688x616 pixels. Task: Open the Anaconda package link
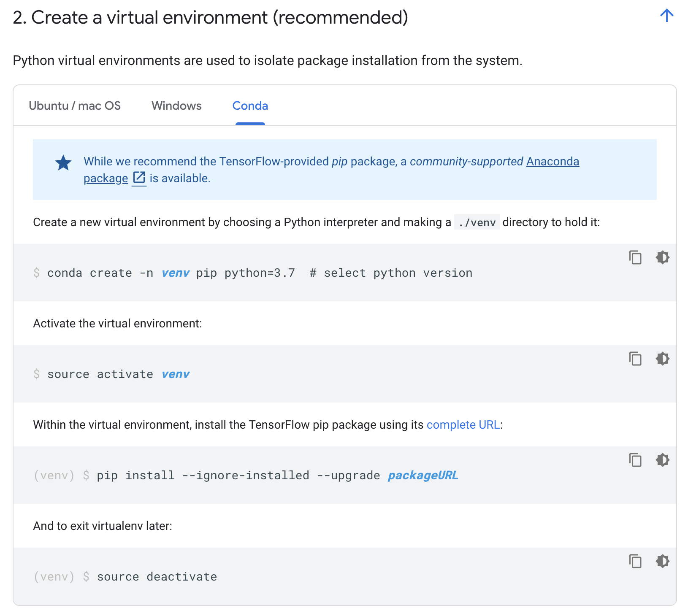(552, 162)
